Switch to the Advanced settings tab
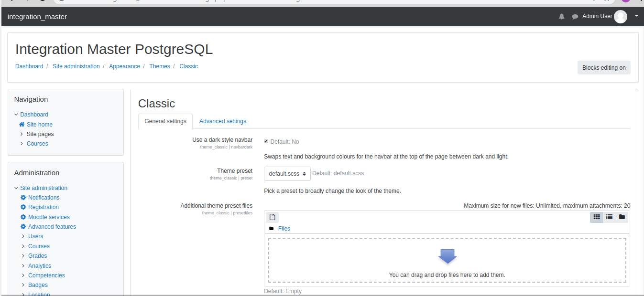This screenshot has height=296, width=644. click(223, 121)
